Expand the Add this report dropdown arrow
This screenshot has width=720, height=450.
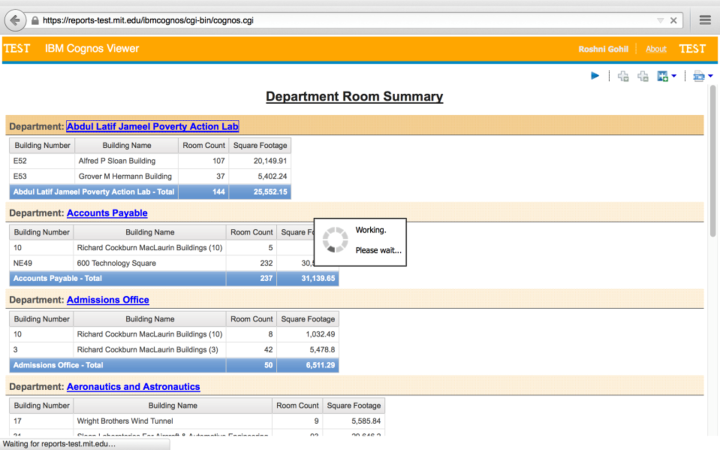(x=674, y=76)
